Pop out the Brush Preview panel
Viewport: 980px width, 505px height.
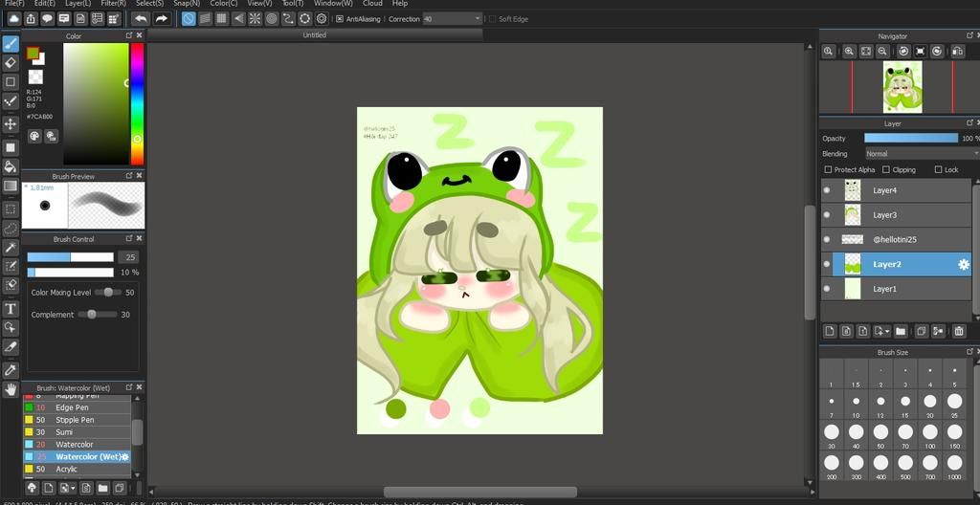129,176
